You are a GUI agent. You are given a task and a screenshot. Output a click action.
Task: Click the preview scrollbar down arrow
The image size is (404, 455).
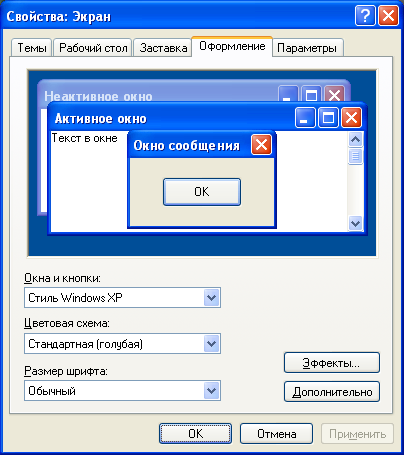[355, 223]
